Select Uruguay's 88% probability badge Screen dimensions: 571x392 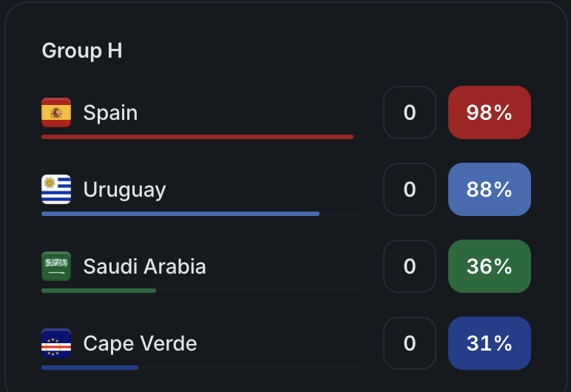[490, 189]
